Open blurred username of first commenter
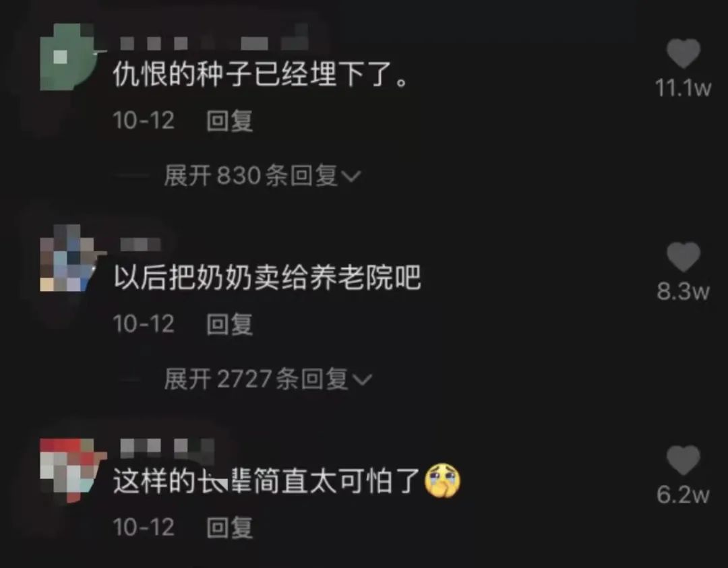 pos(214,42)
